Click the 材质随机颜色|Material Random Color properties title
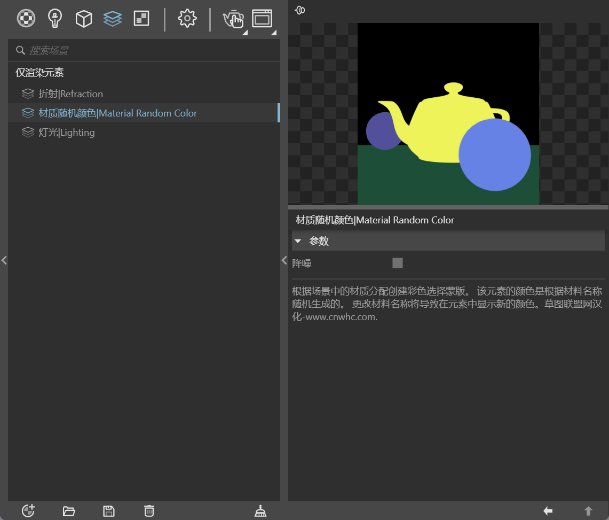The height and width of the screenshot is (520, 609). click(x=375, y=220)
